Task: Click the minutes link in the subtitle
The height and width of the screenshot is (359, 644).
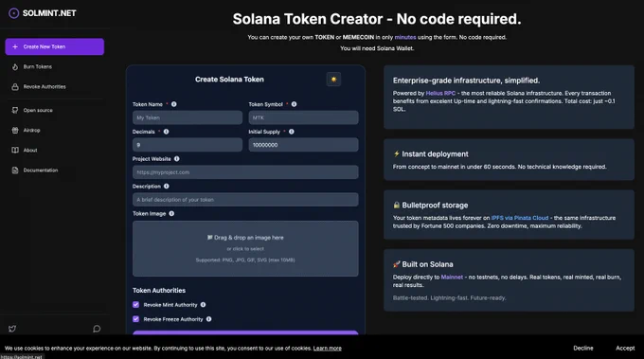Action: click(x=405, y=37)
